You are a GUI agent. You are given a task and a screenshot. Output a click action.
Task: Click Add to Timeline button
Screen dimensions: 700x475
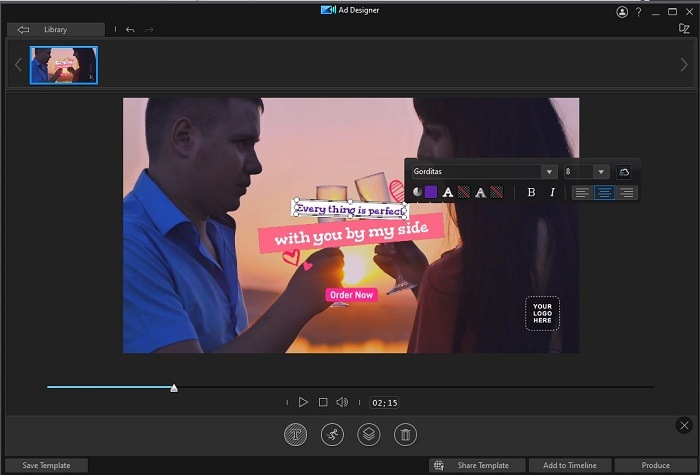pos(570,465)
